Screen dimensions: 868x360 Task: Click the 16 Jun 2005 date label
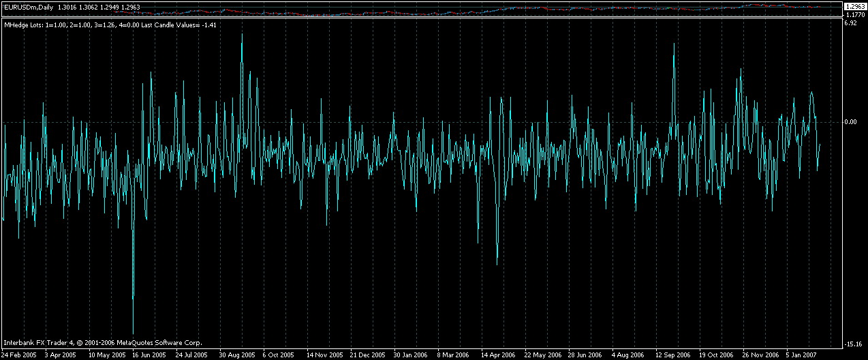[149, 355]
